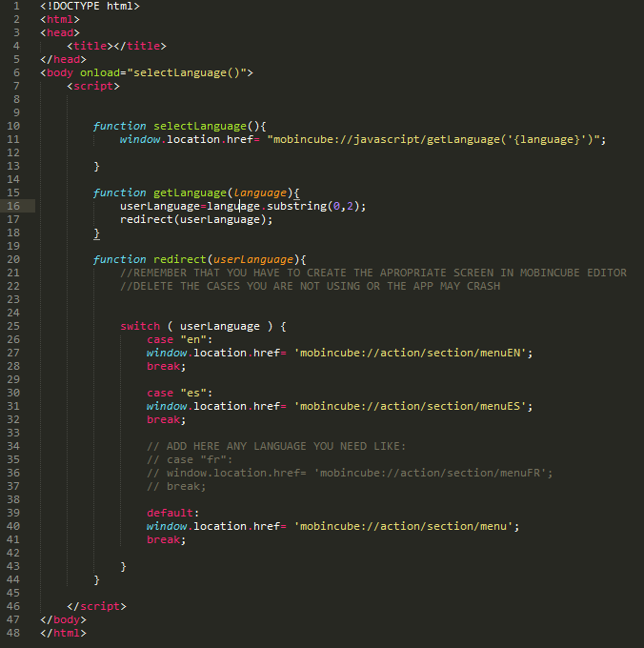Screen dimensions: 644x648
Task: Click the underlined closing brace on line 18
Action: (x=96, y=233)
